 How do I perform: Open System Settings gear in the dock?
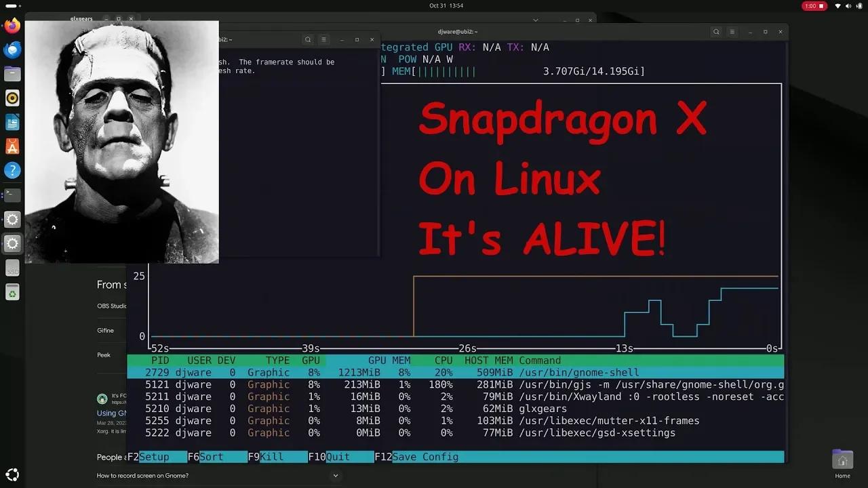coord(12,219)
